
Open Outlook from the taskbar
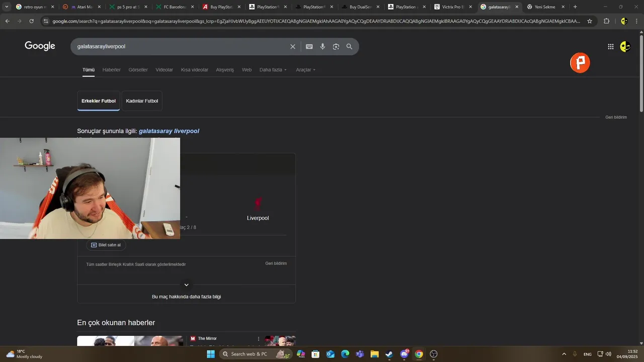click(331, 354)
